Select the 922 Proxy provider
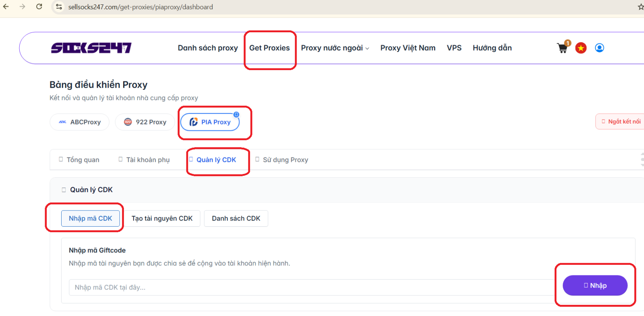 point(145,122)
